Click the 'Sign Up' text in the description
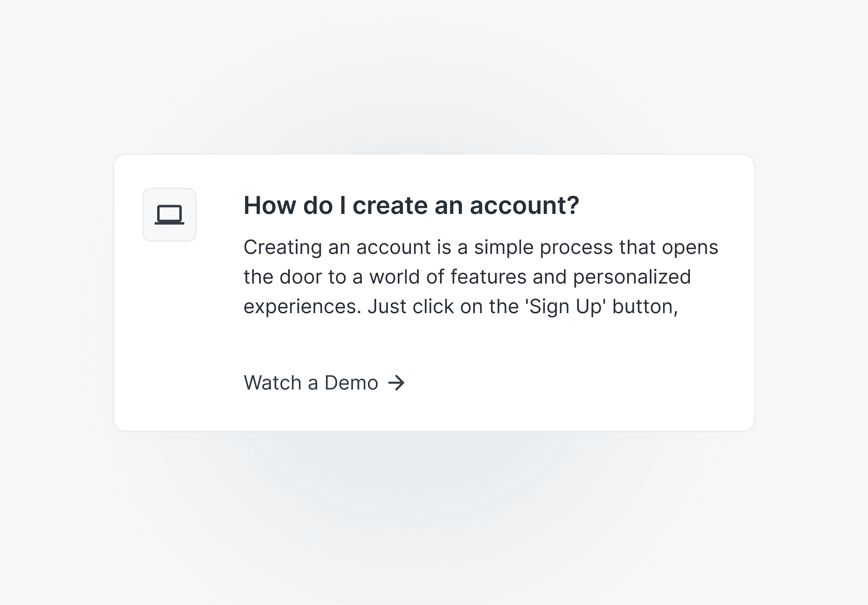Image resolution: width=868 pixels, height=605 pixels. (x=565, y=306)
